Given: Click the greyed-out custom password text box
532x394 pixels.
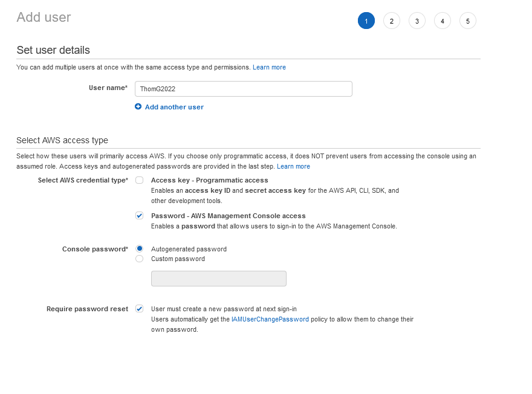Looking at the screenshot, I should tap(218, 279).
